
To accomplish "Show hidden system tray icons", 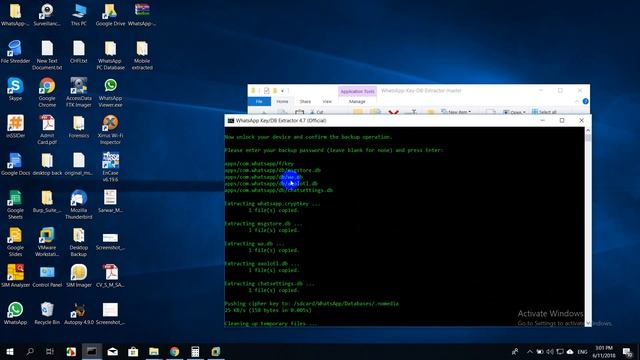I will (x=529, y=351).
